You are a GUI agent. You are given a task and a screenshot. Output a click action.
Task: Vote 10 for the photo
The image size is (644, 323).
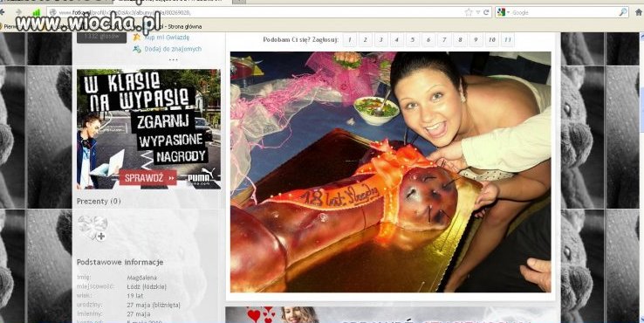pyautogui.click(x=491, y=40)
